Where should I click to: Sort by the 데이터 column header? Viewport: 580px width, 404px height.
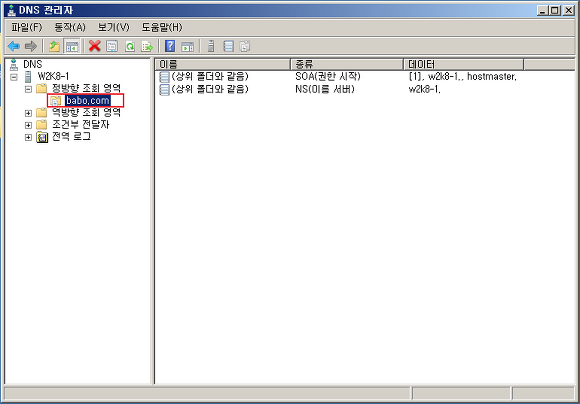click(464, 64)
